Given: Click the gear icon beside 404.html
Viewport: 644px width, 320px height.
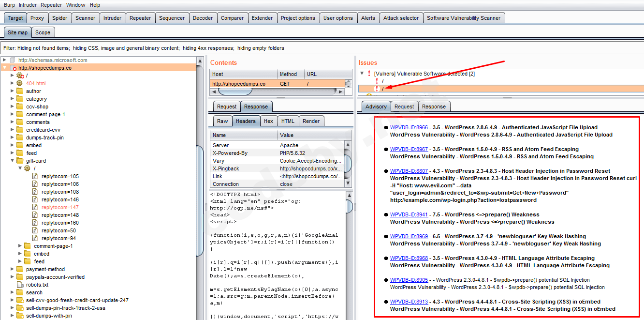Looking at the screenshot, I should pyautogui.click(x=19, y=83).
